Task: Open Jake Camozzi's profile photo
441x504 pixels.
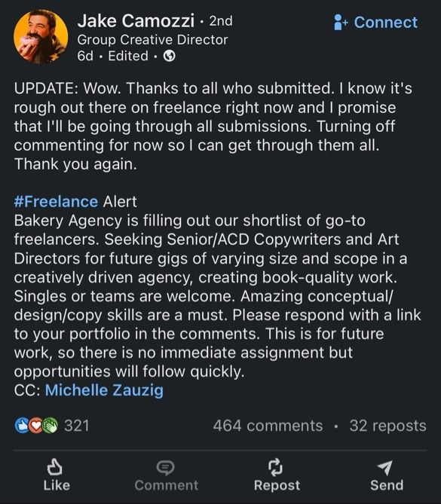Action: point(41,36)
